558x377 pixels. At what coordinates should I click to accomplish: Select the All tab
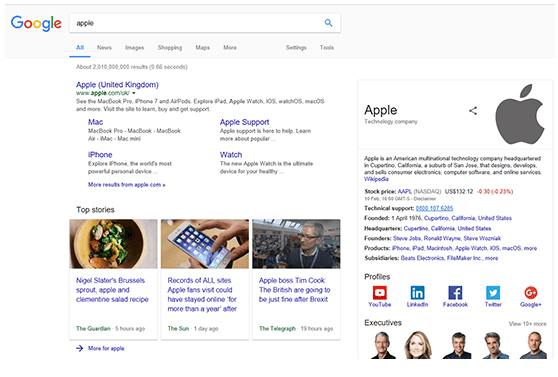tap(80, 47)
